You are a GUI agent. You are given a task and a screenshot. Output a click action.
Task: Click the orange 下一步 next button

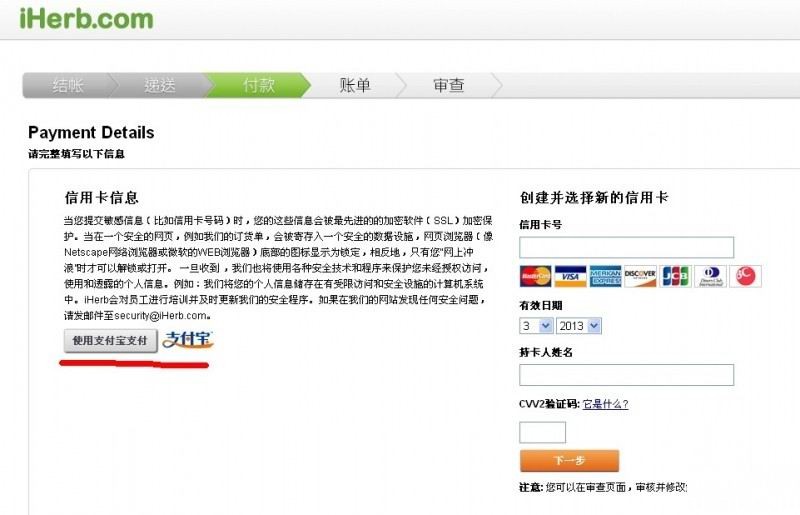point(569,460)
